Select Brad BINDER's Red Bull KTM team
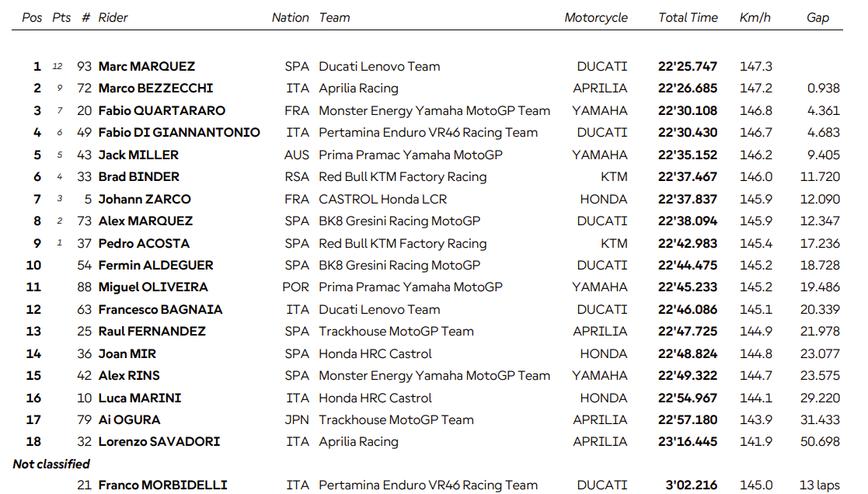 [403, 177]
